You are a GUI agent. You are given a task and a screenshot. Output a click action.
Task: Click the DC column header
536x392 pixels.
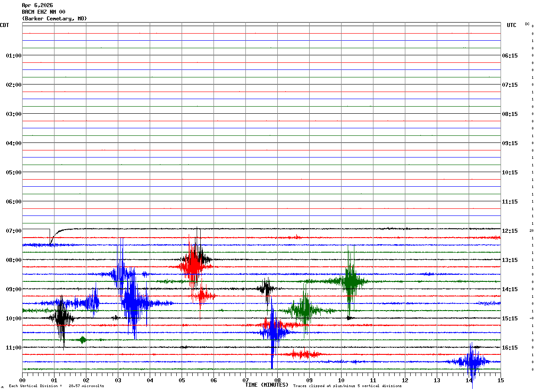pos(527,24)
